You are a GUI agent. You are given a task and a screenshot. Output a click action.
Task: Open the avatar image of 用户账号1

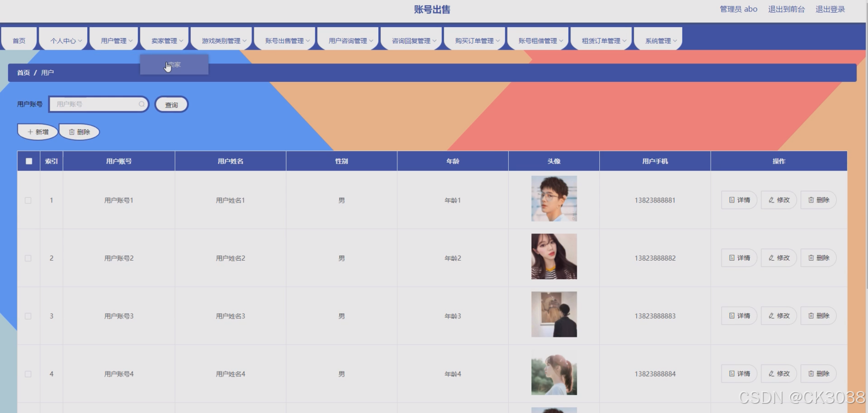click(x=554, y=199)
